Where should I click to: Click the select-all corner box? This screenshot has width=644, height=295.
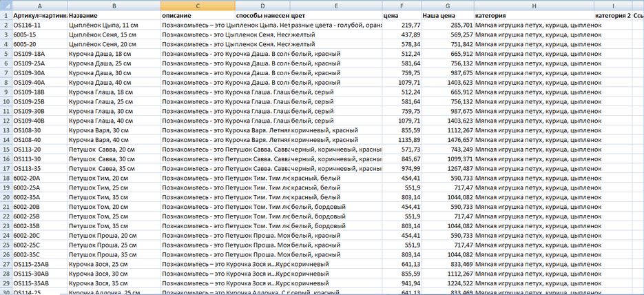6,6
